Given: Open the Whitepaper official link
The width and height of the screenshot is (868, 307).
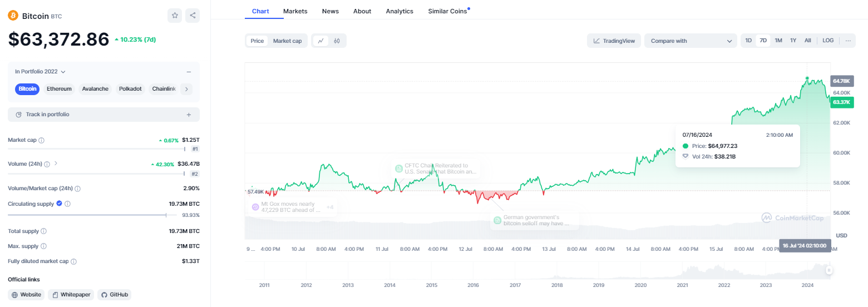Looking at the screenshot, I should (x=71, y=295).
